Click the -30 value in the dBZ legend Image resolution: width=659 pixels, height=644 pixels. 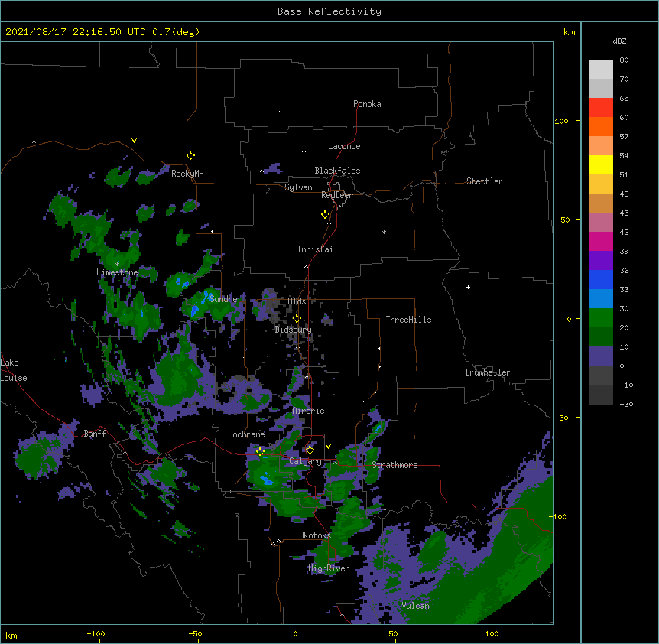(626, 404)
